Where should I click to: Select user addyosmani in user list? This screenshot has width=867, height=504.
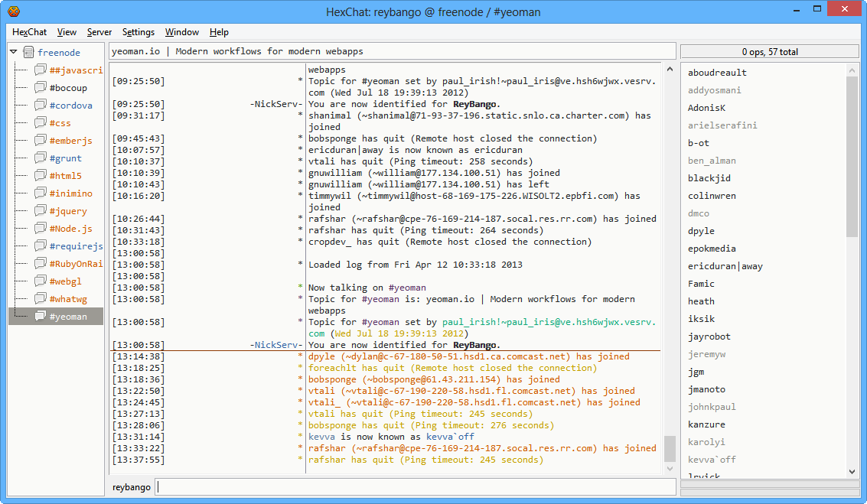(x=715, y=90)
